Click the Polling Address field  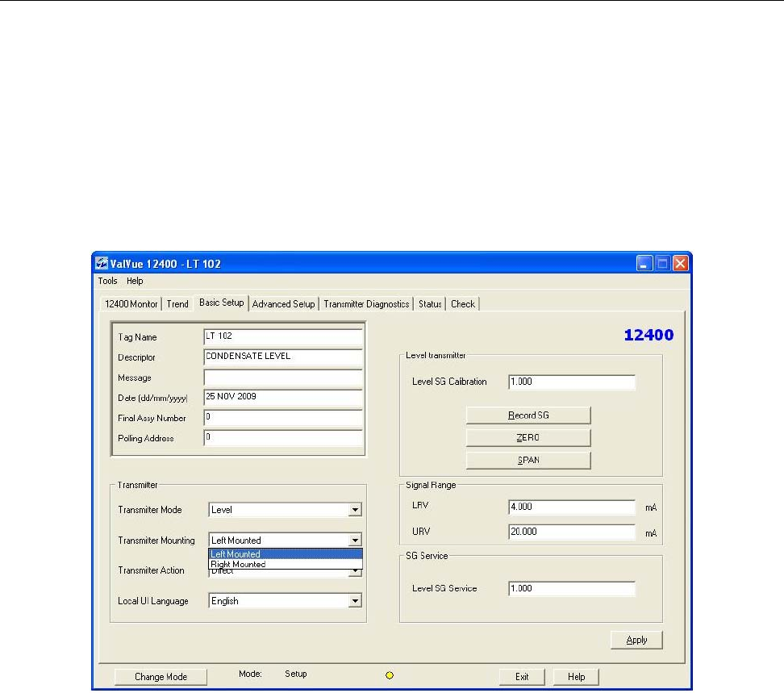[283, 437]
